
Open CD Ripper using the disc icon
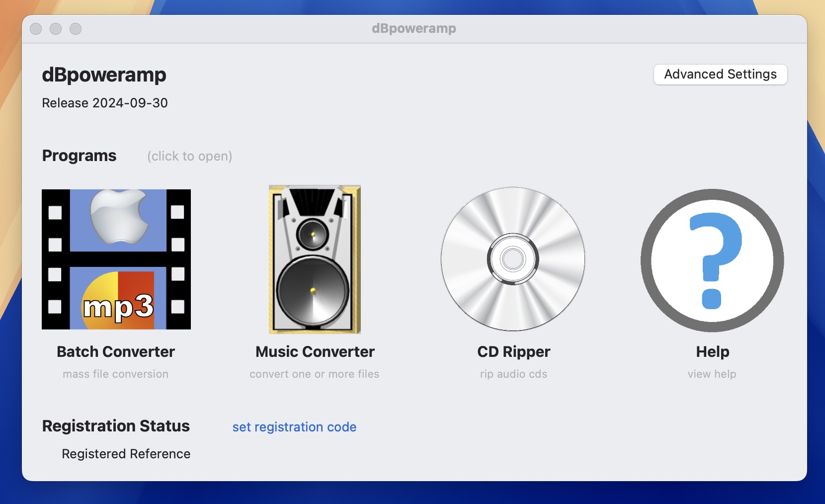[513, 259]
